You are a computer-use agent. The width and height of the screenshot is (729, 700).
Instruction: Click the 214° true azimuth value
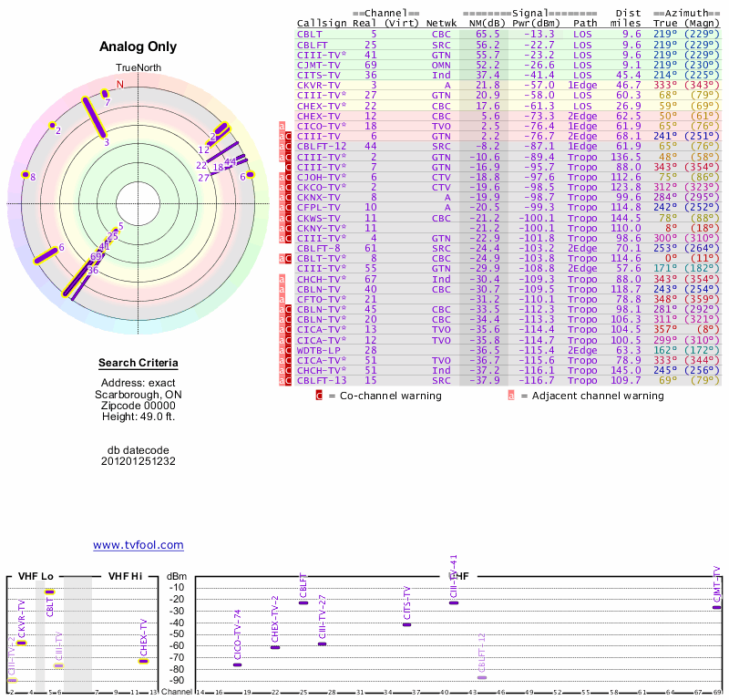pos(665,76)
